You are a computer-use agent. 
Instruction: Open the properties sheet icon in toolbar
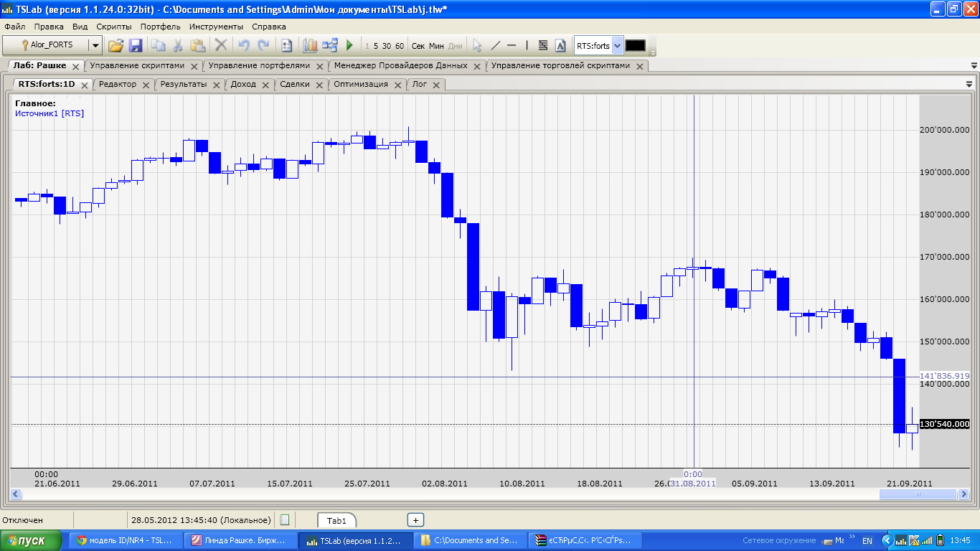pyautogui.click(x=286, y=45)
